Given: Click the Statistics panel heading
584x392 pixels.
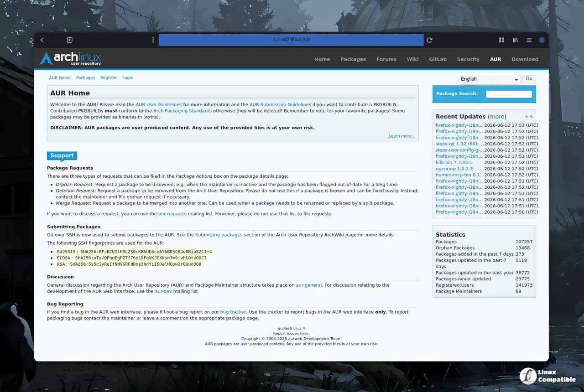Looking at the screenshot, I should pos(450,234).
